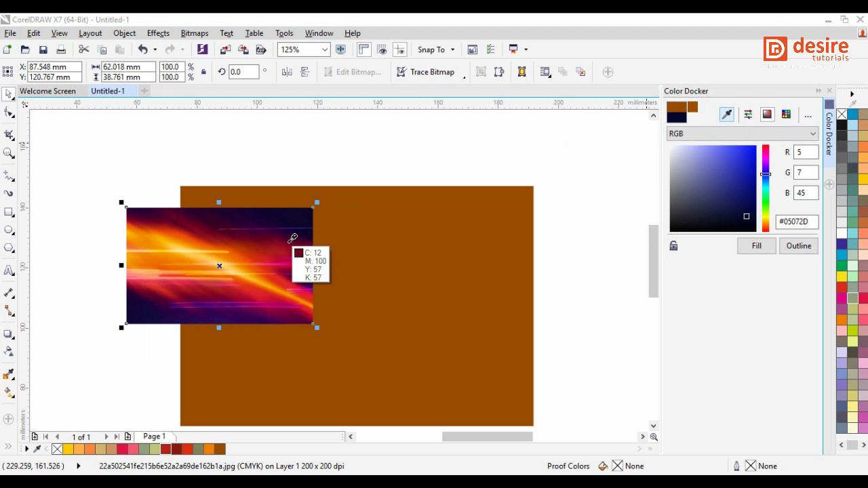Select the Polygon tool
Viewport: 868px width, 488px height.
click(x=9, y=248)
